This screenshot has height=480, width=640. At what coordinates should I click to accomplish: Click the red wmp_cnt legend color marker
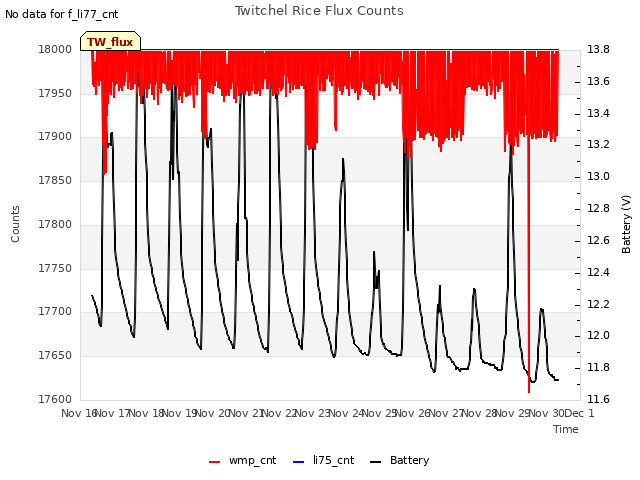(x=214, y=462)
